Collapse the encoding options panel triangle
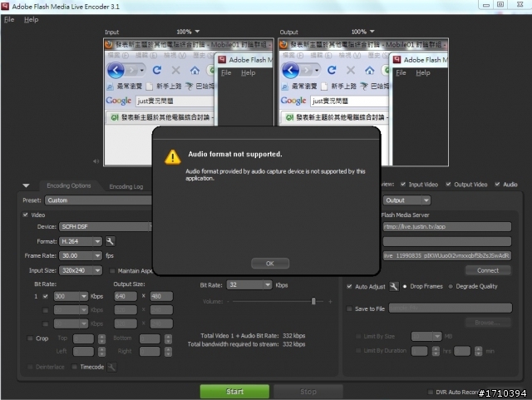 click(x=26, y=185)
